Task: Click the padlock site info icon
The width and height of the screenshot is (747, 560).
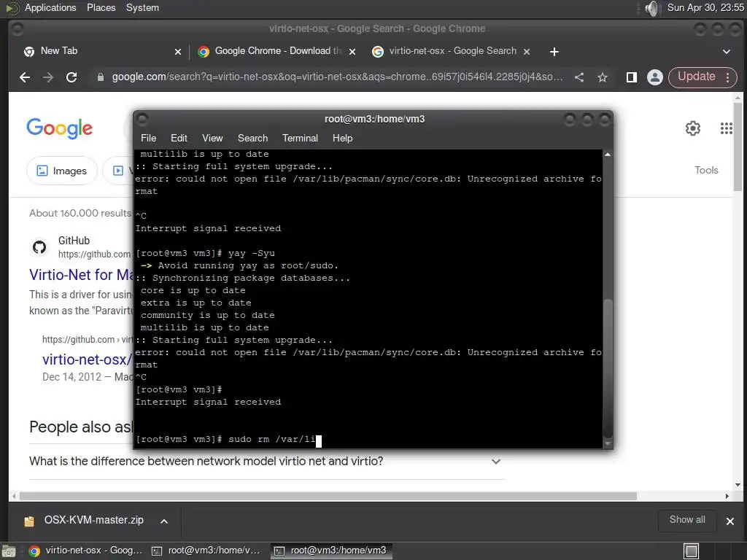Action: [x=101, y=77]
